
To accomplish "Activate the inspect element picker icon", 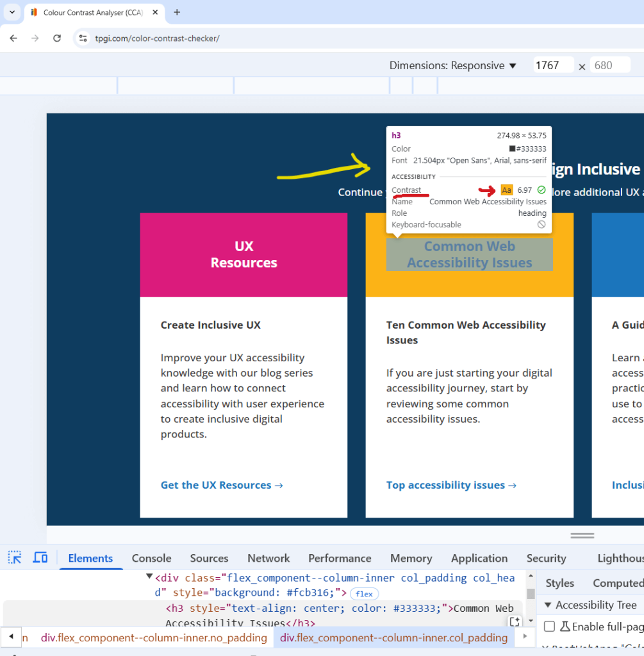I will coord(15,557).
